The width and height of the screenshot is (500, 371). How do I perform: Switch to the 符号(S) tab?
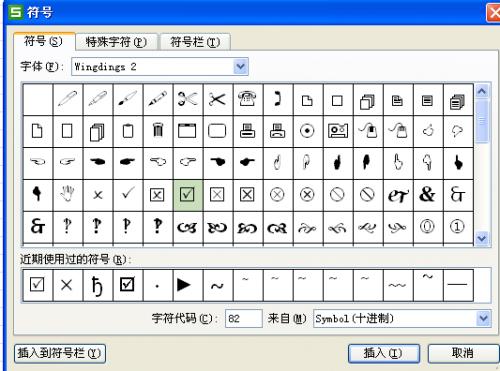tap(44, 42)
